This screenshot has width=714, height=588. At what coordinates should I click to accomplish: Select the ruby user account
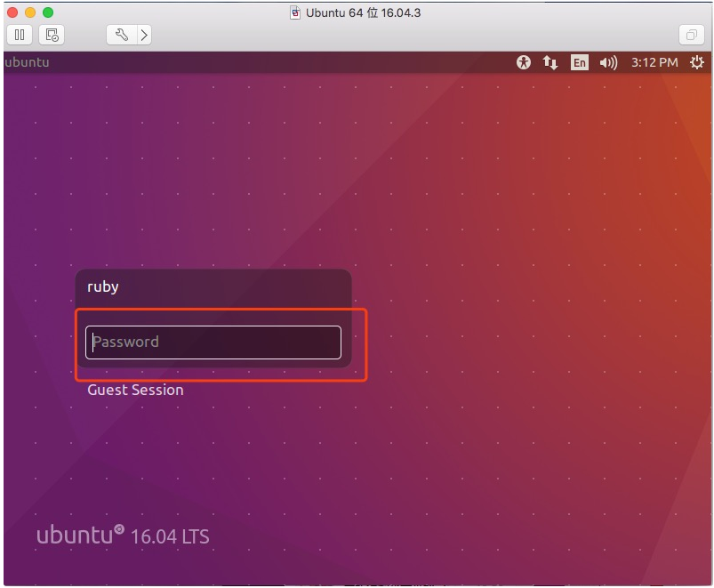click(x=103, y=286)
